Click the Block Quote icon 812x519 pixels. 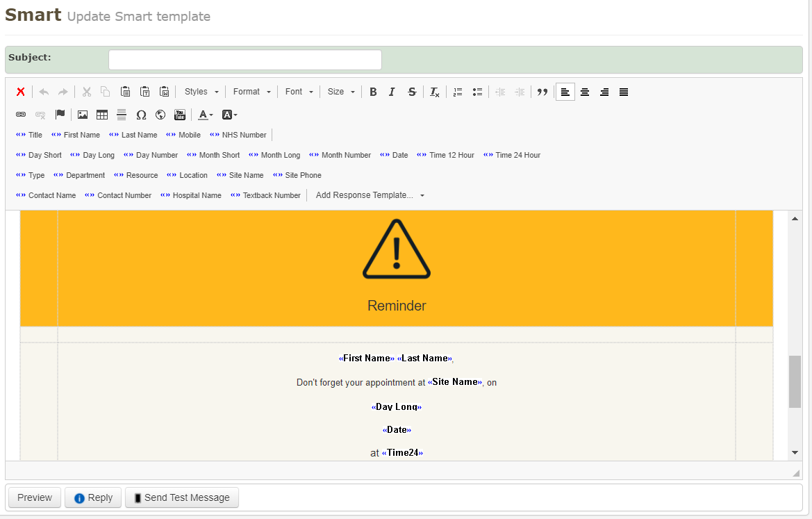click(x=542, y=92)
